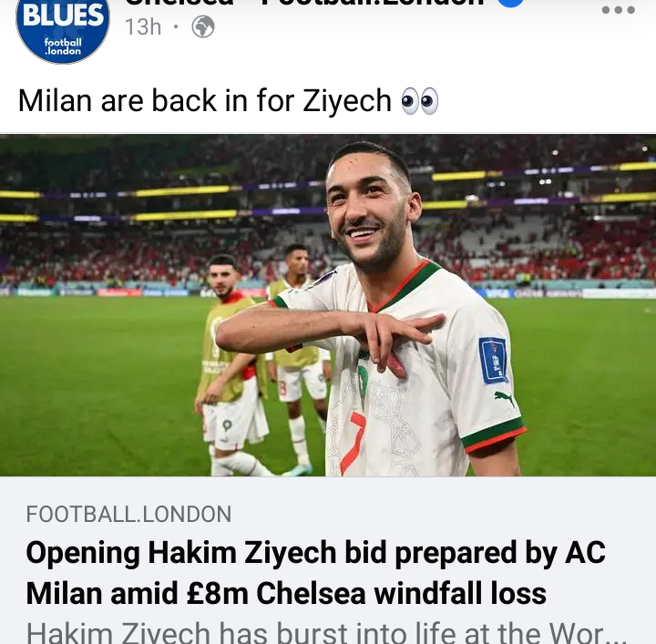The height and width of the screenshot is (644, 656).
Task: Click the Puma logo on the sleeve
Action: pyautogui.click(x=504, y=398)
